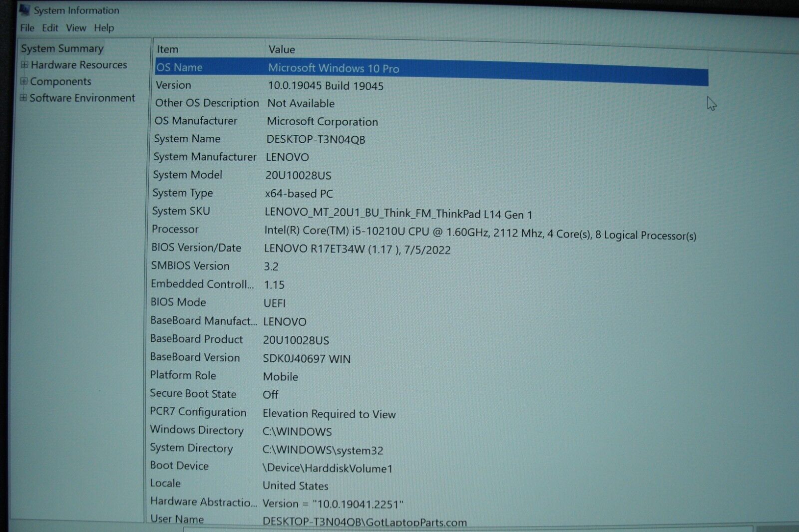Image resolution: width=799 pixels, height=532 pixels.
Task: Click the Value column header
Action: click(x=282, y=49)
